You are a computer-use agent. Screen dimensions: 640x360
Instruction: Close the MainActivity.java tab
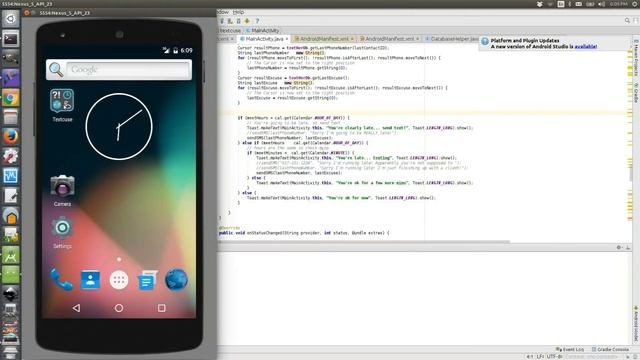coord(287,39)
